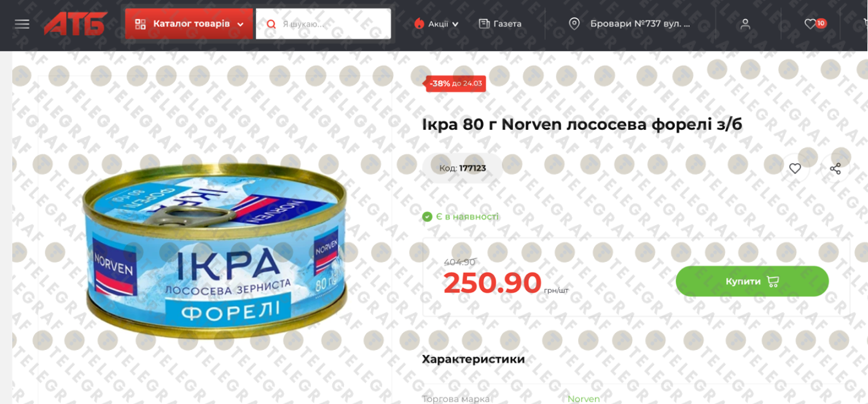The height and width of the screenshot is (404, 868).
Task: Click the flame icon beside Акції
Action: 420,24
